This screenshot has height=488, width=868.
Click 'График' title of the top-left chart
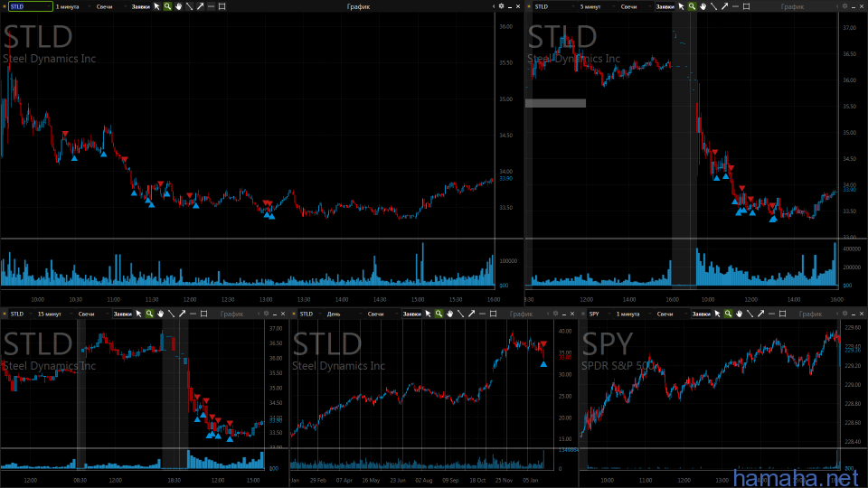pos(358,6)
